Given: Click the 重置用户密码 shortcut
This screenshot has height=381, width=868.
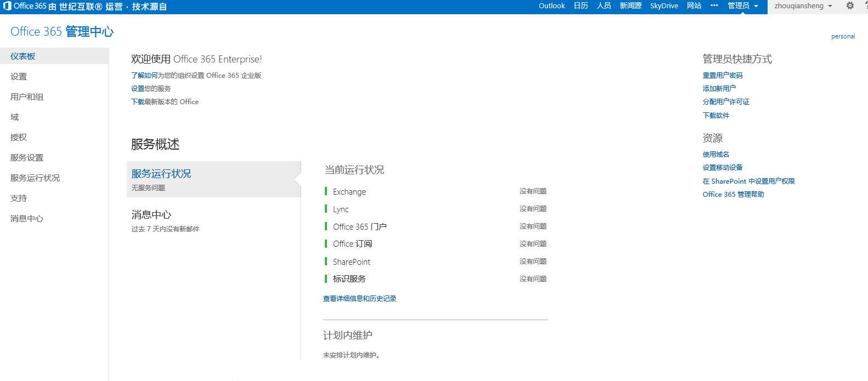Looking at the screenshot, I should coord(723,76).
